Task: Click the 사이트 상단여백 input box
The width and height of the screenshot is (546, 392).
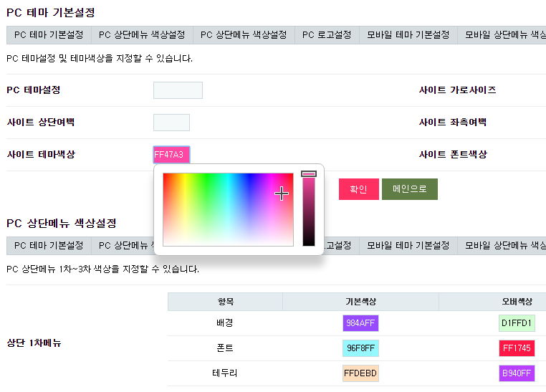Action: [x=171, y=123]
